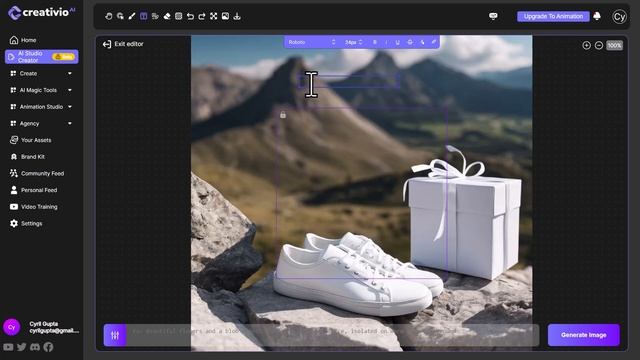This screenshot has width=640, height=360.
Task: Open Facebook social link
Action: pos(48,347)
